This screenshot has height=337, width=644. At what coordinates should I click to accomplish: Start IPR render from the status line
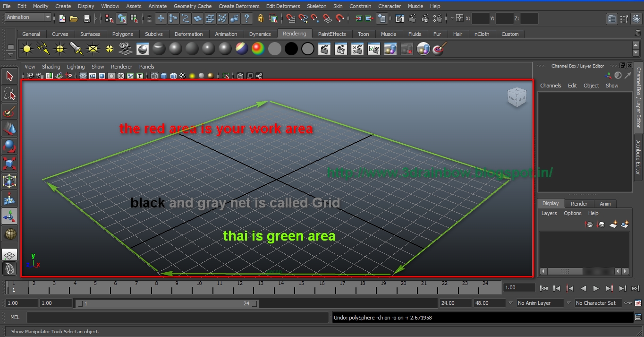click(x=424, y=18)
